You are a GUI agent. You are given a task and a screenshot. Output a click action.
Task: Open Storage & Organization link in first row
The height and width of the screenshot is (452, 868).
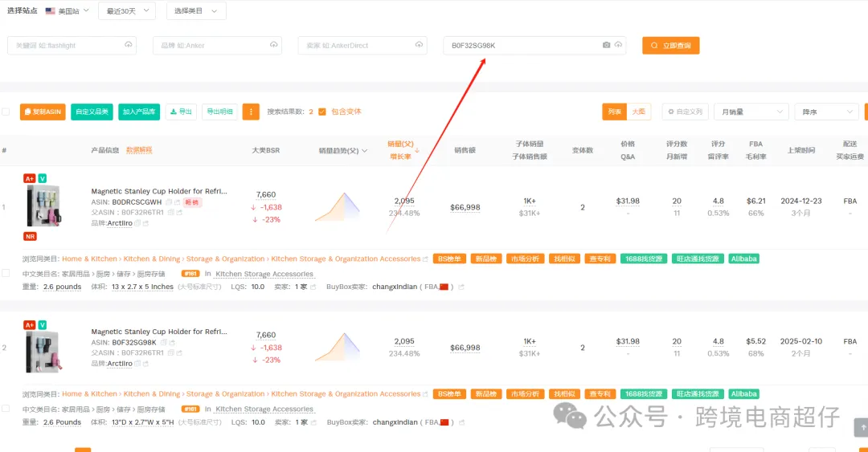225,259
